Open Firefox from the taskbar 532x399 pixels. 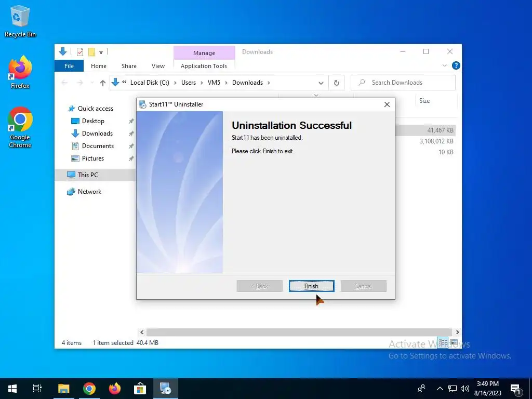coord(115,389)
